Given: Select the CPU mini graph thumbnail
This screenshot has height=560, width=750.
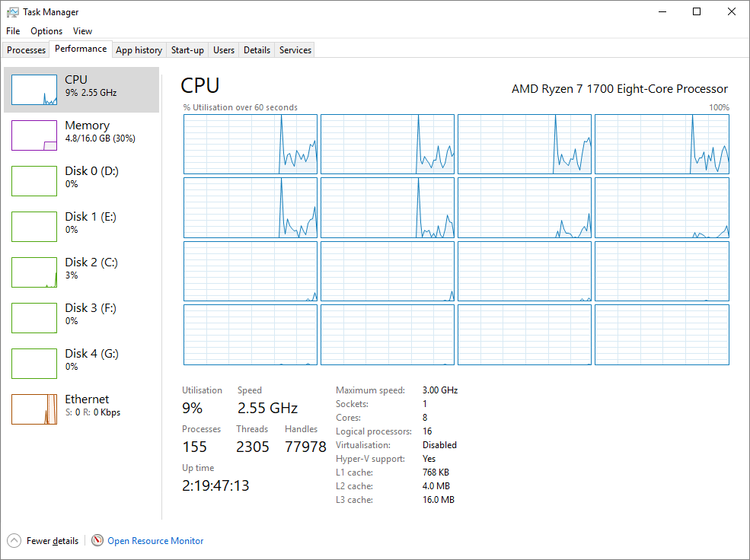Looking at the screenshot, I should click(x=34, y=90).
